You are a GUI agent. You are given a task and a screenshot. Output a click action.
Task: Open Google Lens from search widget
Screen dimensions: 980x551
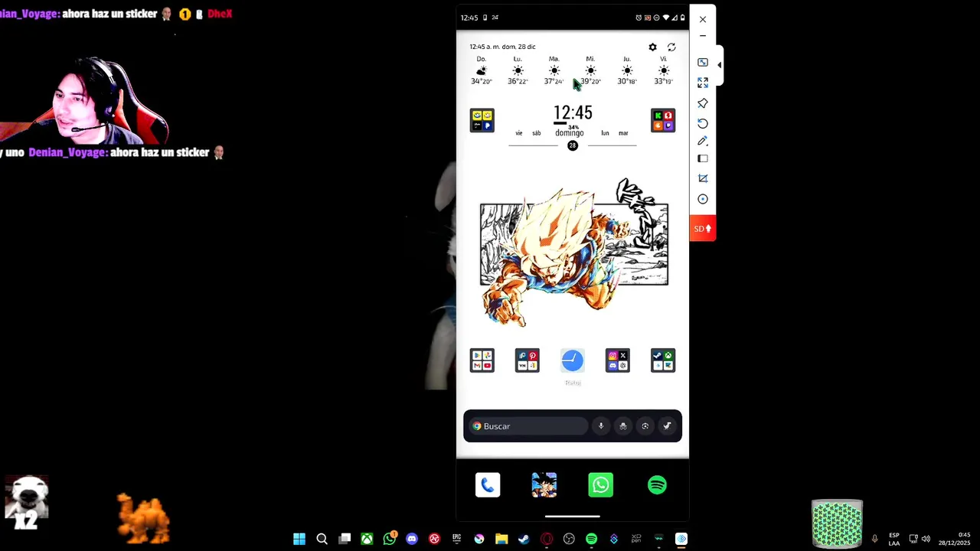click(x=645, y=426)
